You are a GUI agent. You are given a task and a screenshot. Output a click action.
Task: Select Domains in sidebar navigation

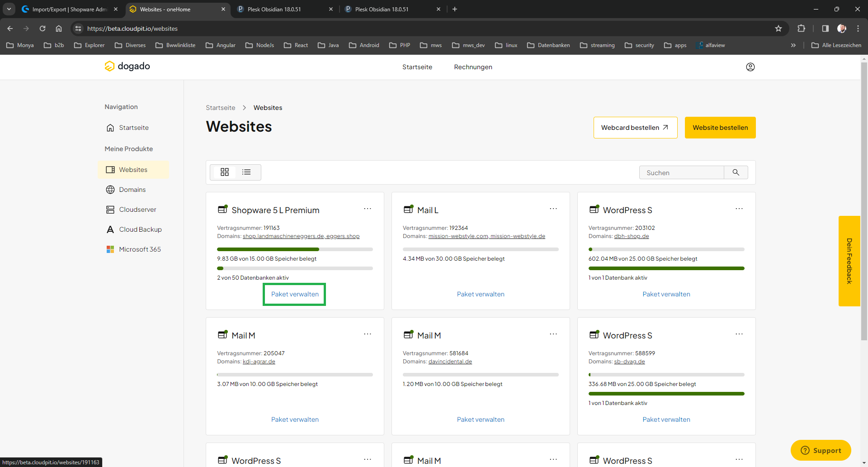(x=132, y=190)
